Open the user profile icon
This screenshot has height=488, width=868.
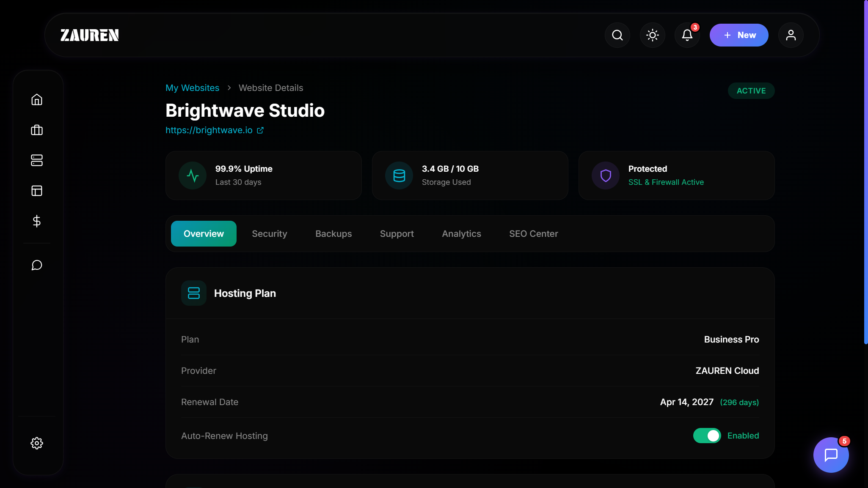tap(791, 35)
